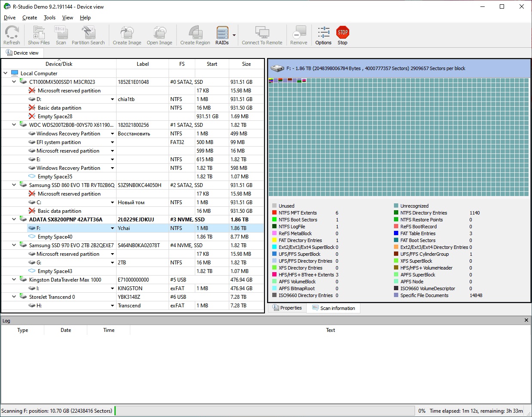Collapse the ADATA SX8200PNP disk node
The width and height of the screenshot is (532, 417).
click(x=14, y=220)
